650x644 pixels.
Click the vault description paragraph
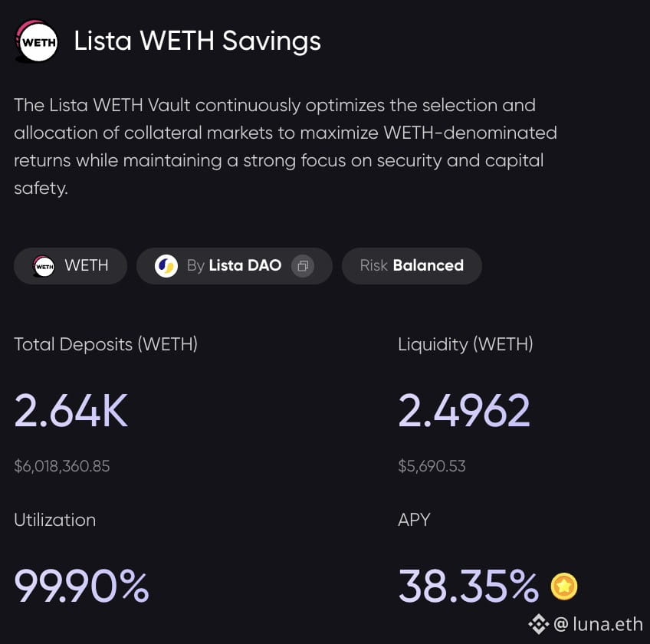(285, 146)
